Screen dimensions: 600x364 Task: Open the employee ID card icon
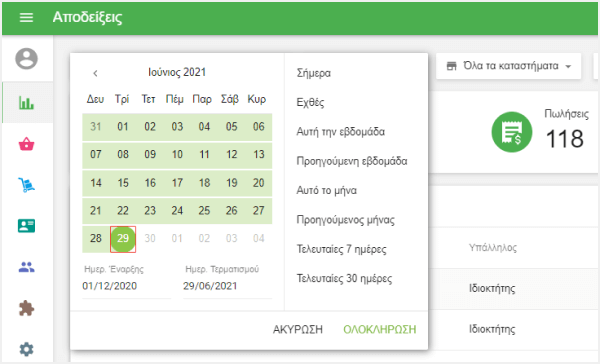[26, 226]
